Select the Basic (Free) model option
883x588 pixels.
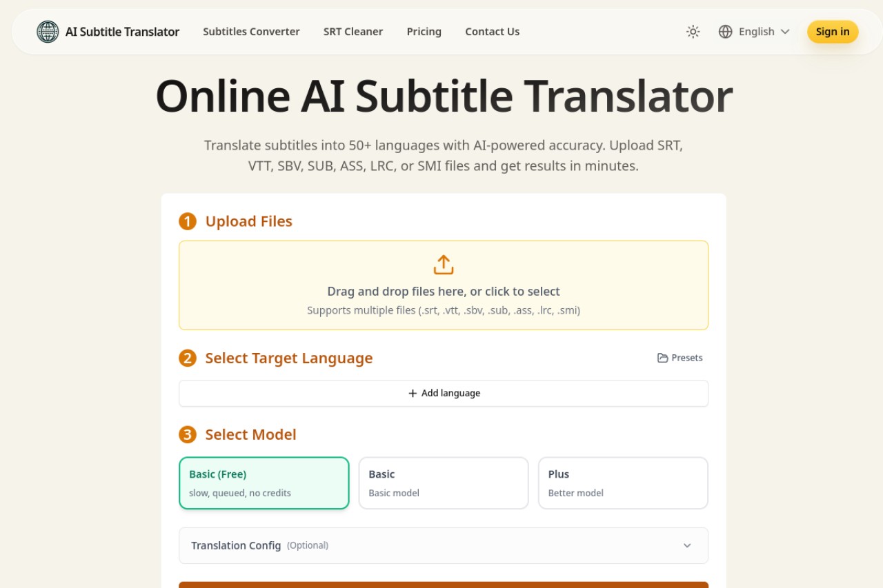coord(264,483)
